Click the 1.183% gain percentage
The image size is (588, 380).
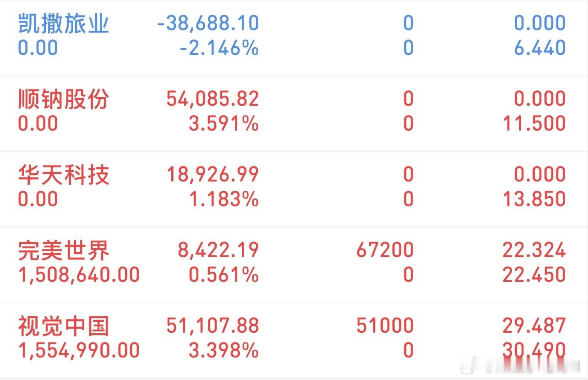(x=224, y=199)
